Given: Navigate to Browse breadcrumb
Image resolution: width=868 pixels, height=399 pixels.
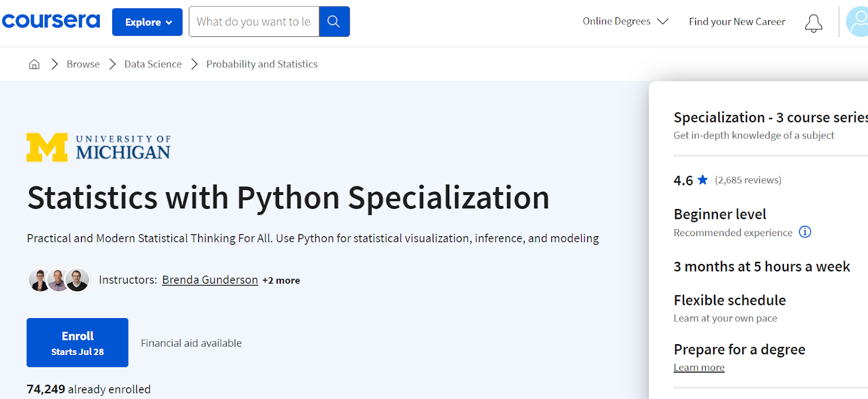Looking at the screenshot, I should tap(83, 64).
